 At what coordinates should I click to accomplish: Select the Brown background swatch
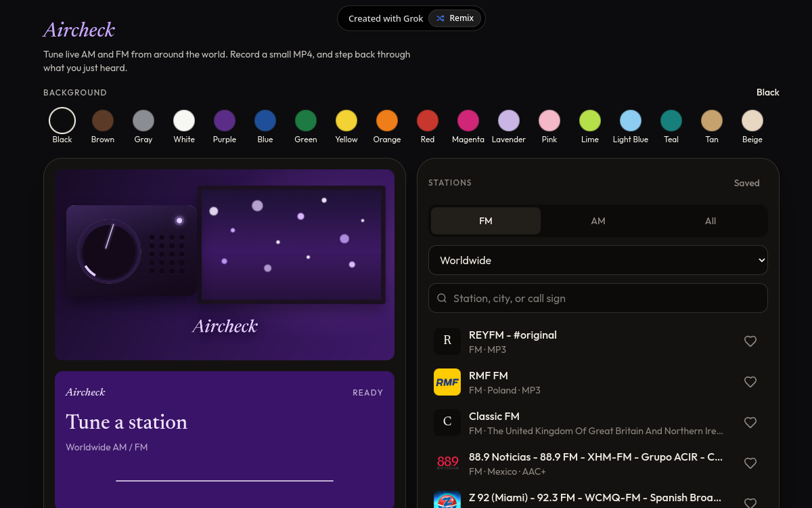coord(103,121)
